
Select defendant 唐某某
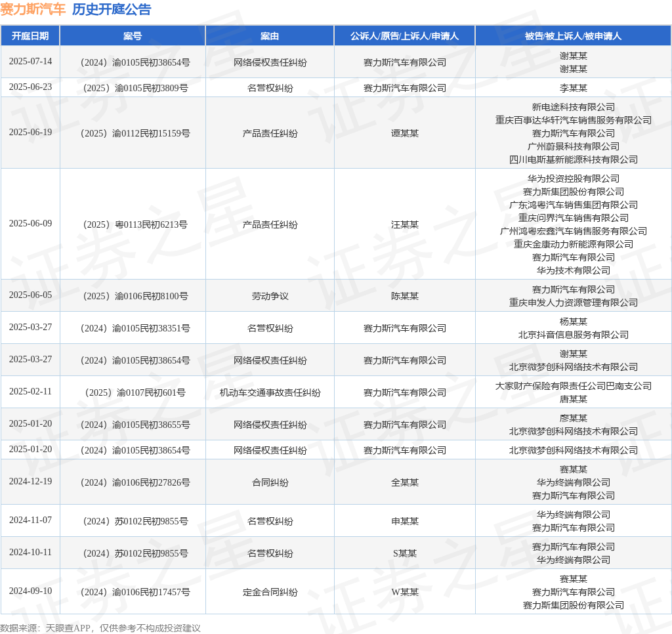tap(573, 399)
